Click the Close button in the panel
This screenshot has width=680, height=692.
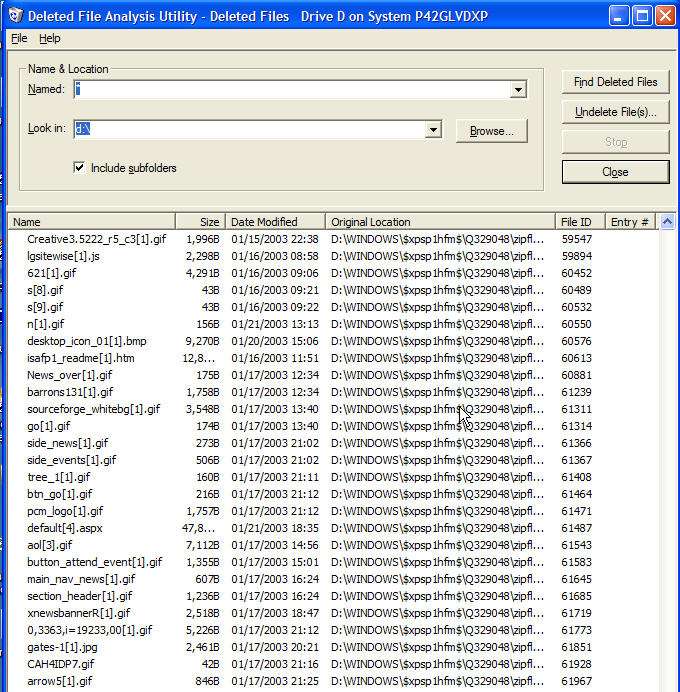click(615, 172)
